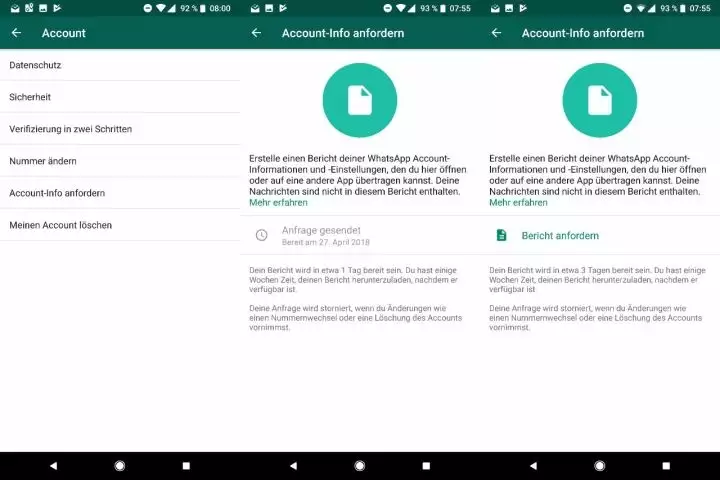Choose the Nummer ändern option
Viewport: 720px width, 480px height.
[x=43, y=161]
